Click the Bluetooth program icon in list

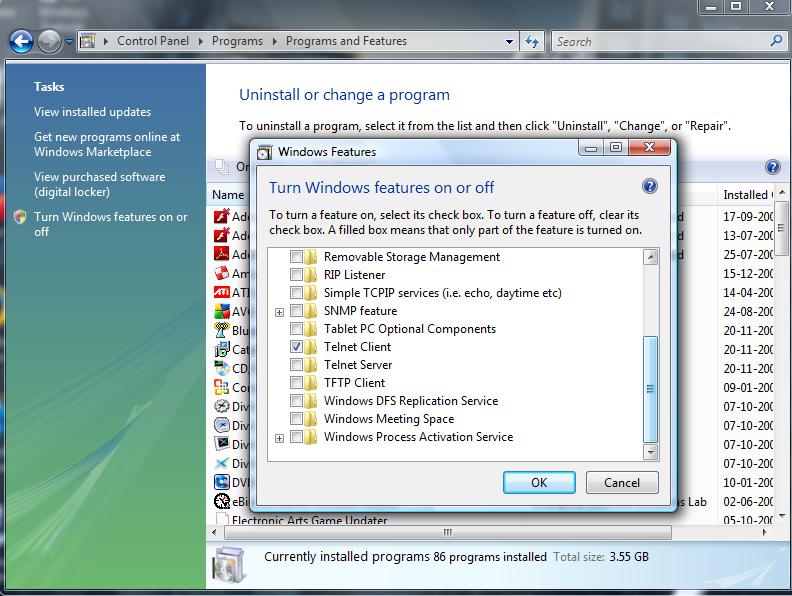pyautogui.click(x=222, y=330)
